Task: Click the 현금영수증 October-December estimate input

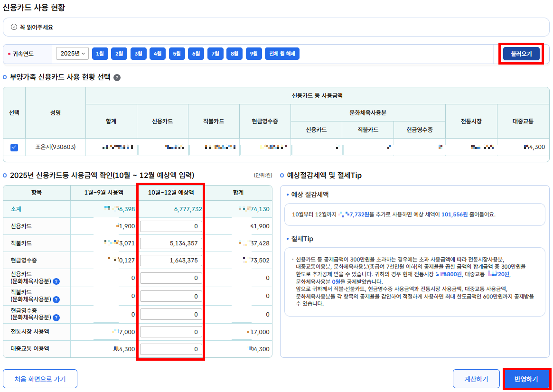Action: coord(170,260)
